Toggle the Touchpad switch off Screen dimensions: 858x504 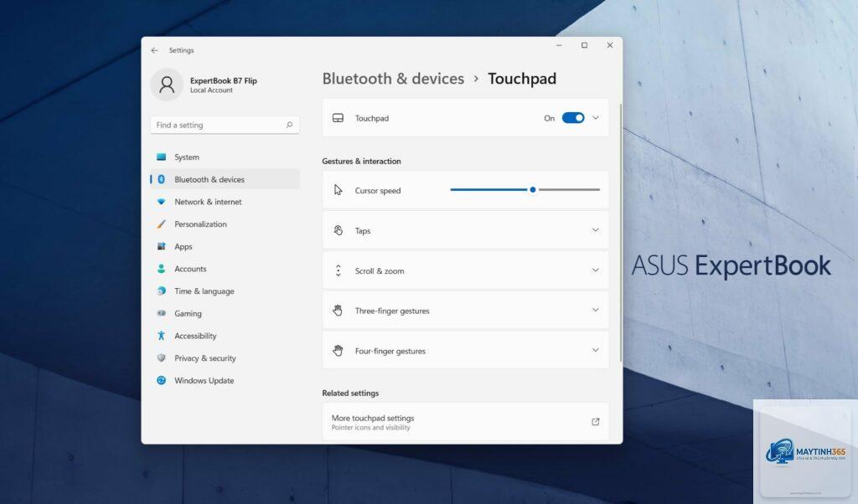click(x=573, y=118)
